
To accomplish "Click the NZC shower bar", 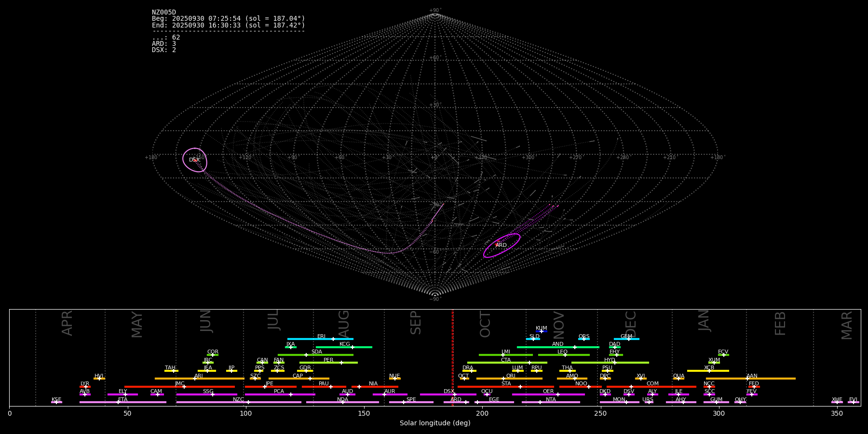I will [239, 402].
